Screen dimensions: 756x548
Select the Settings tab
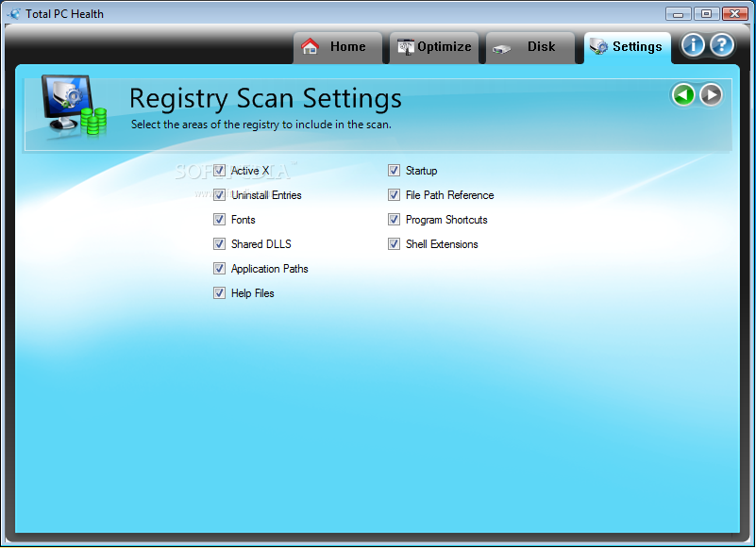click(628, 47)
